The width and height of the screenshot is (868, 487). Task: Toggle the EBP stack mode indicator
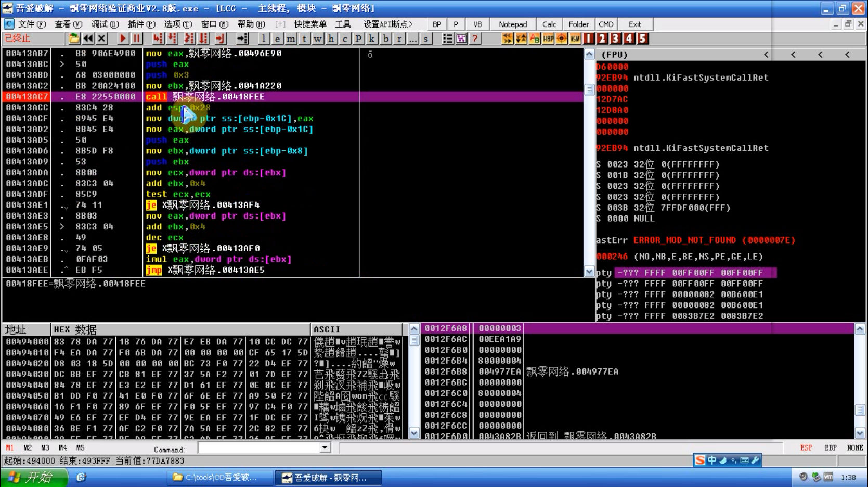tap(831, 447)
